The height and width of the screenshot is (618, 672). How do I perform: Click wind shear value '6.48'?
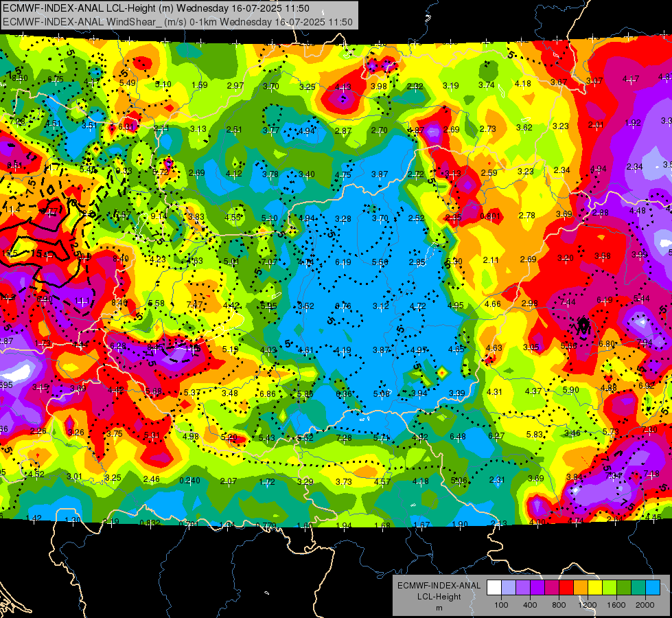[x=458, y=436]
